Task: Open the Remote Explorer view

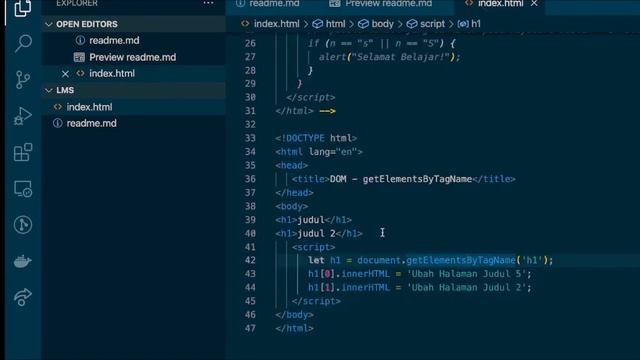Action: 23,189
